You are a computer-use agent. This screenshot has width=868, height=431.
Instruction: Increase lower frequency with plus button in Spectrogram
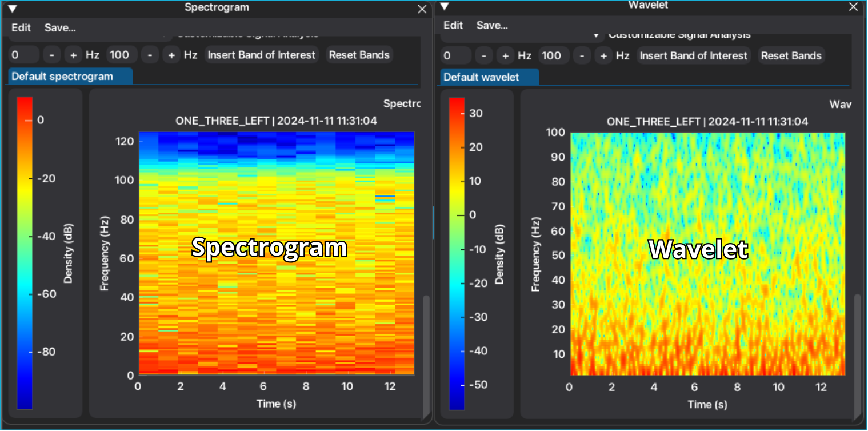pyautogui.click(x=73, y=55)
